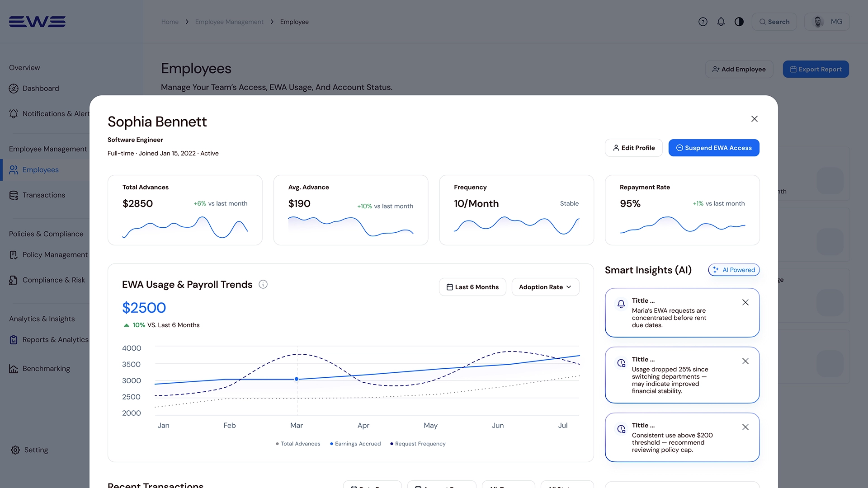Click the Suspend EWA Access button
This screenshot has height=488, width=868.
(714, 148)
